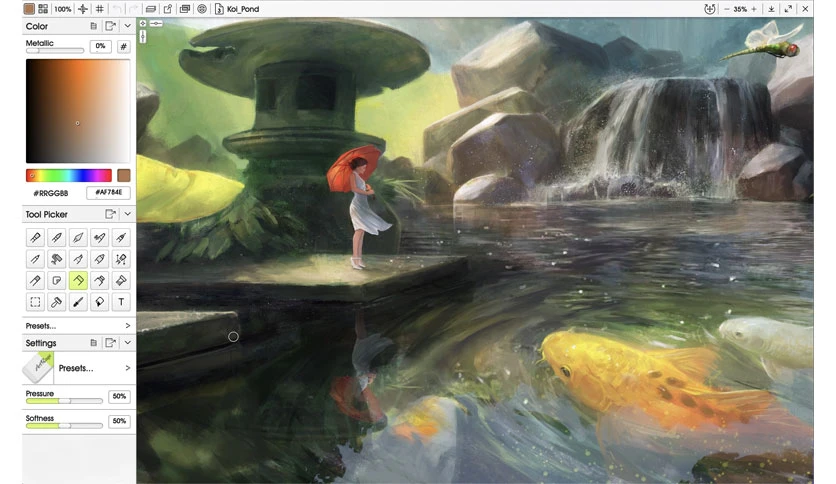836x484 pixels.
Task: Click the Pressure 50% value field
Action: pyautogui.click(x=119, y=396)
